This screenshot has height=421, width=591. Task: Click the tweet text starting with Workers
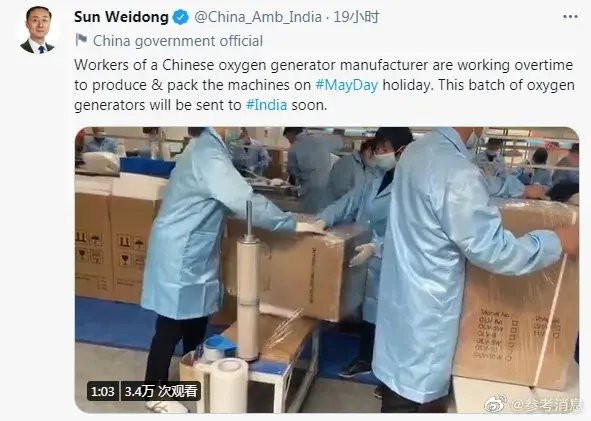324,85
